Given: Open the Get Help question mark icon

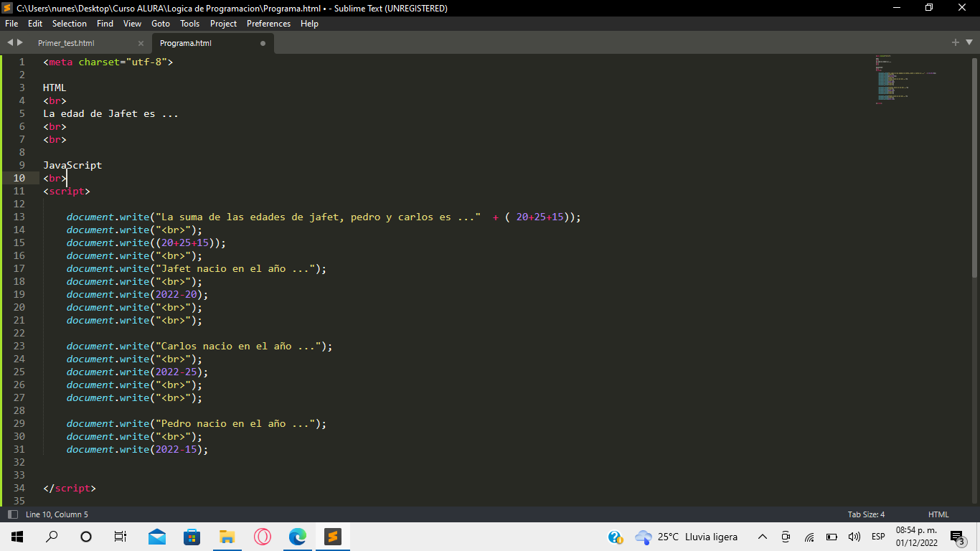Looking at the screenshot, I should pos(616,537).
